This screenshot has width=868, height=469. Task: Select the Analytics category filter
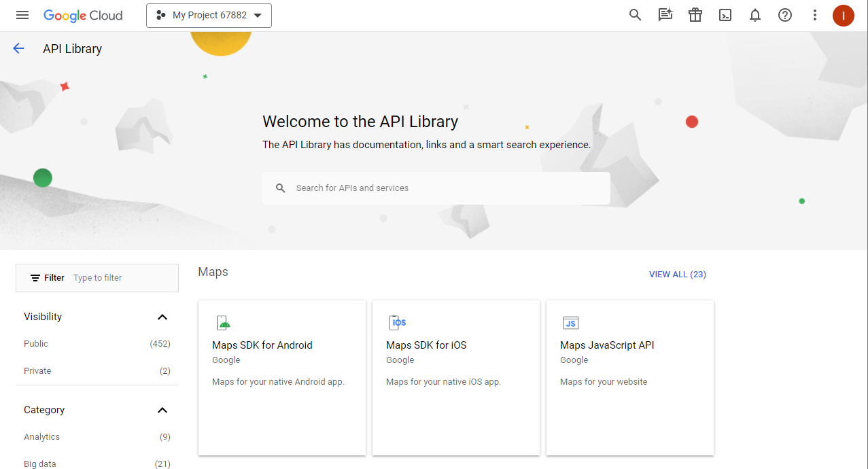click(x=41, y=437)
